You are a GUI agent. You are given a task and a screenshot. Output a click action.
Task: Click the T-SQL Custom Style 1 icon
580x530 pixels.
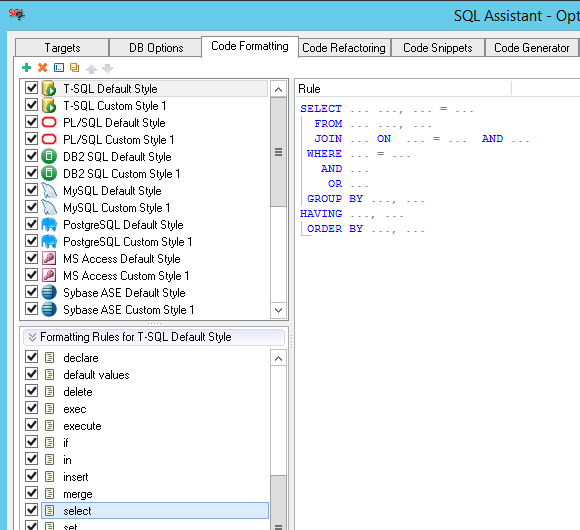coord(49,106)
